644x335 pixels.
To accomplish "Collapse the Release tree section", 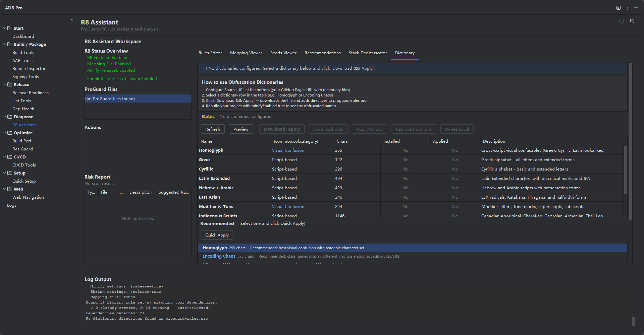I will coord(5,84).
